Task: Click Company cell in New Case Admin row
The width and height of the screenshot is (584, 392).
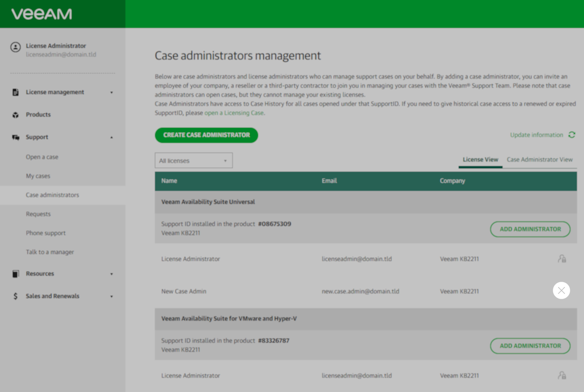Action: pyautogui.click(x=459, y=291)
